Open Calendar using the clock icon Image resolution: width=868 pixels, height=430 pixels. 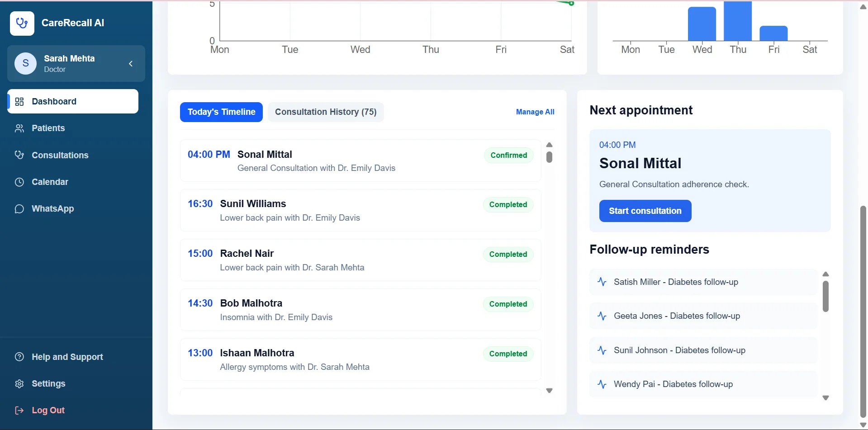pos(19,182)
